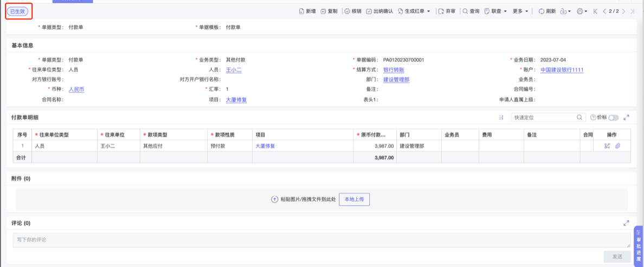The height and width of the screenshot is (267, 644).
Task: Expand the 更多 menu
Action: (520, 11)
